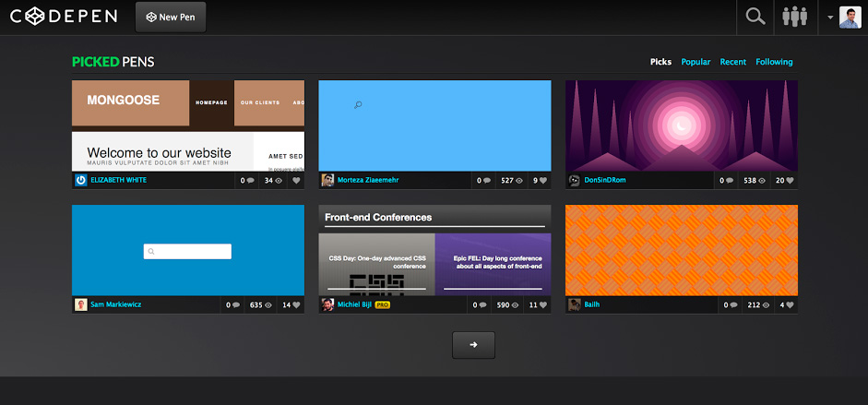Switch to the Following tab
This screenshot has height=405, width=868.
point(774,62)
